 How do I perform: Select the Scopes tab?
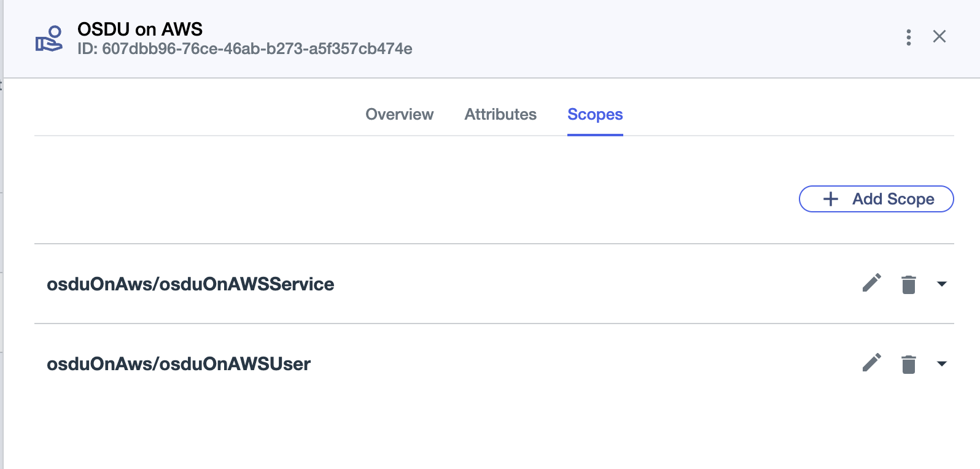(595, 114)
